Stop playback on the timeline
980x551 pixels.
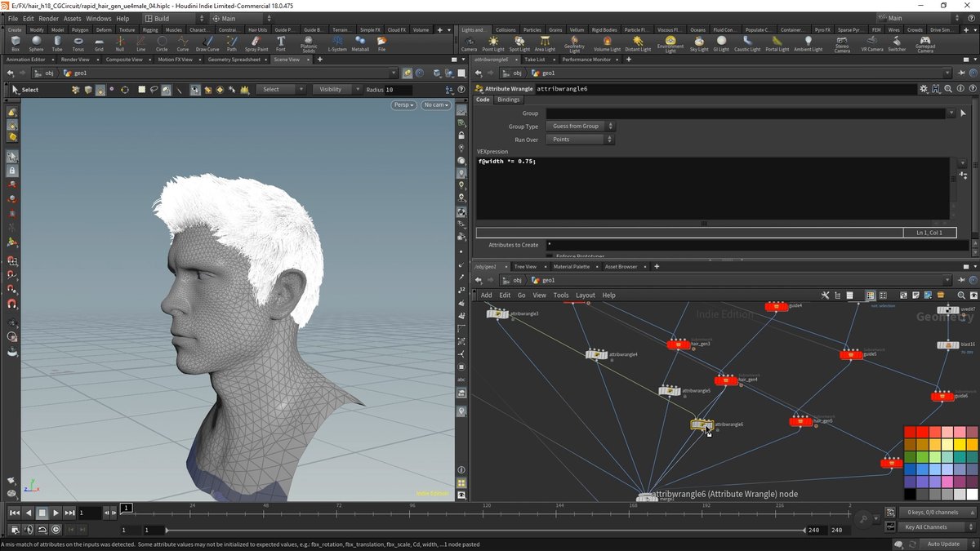click(x=42, y=513)
